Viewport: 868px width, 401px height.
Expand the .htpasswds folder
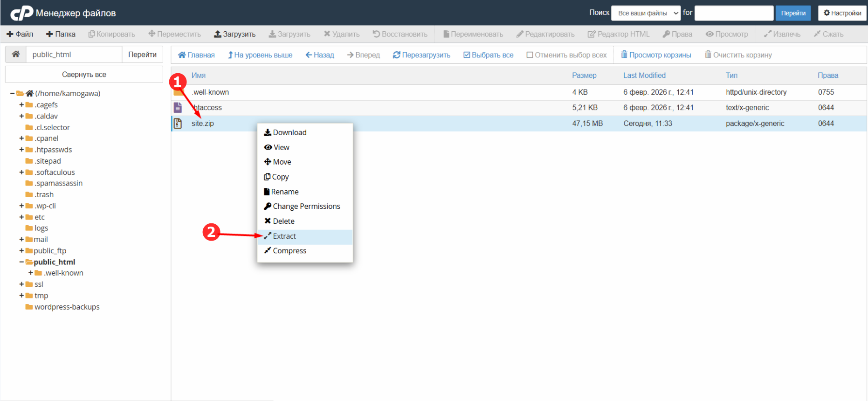[21, 149]
